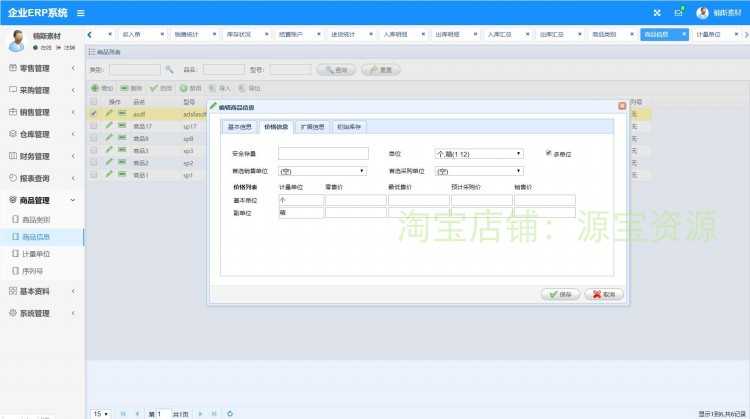Click the fullscreen cross icon in top bar
This screenshot has height=419, width=750.
tap(657, 13)
